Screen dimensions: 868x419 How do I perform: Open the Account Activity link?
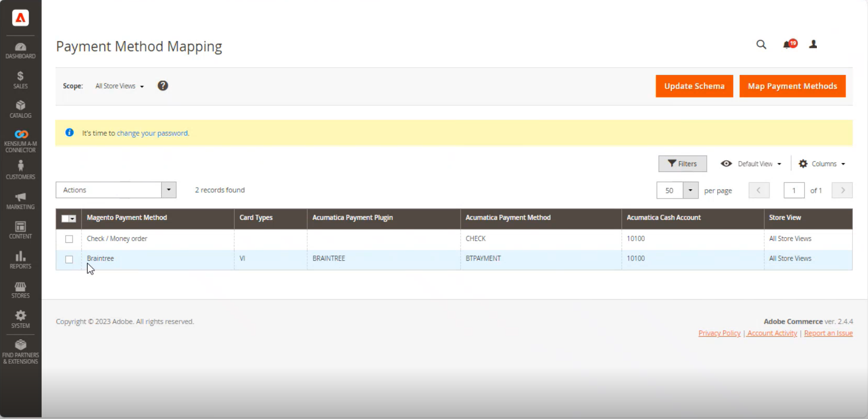(772, 333)
